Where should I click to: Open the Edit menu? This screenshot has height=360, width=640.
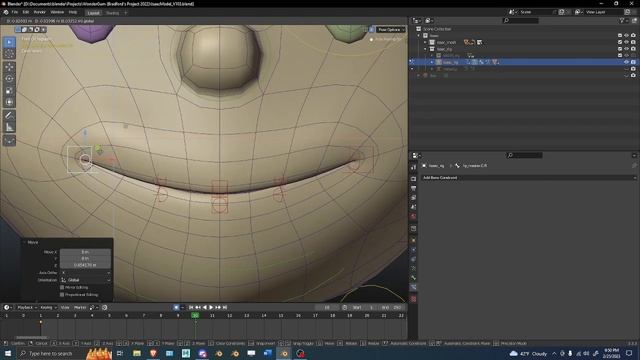(x=26, y=12)
